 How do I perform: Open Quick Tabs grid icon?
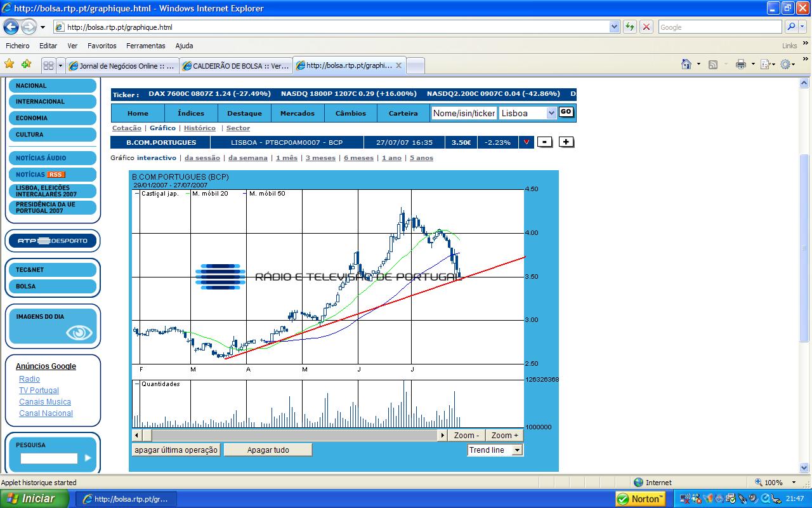pos(48,65)
